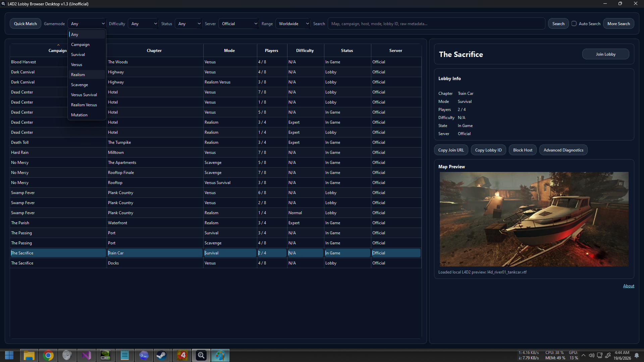Click the Search button
Screen dimensions: 644x362
(558, 23)
